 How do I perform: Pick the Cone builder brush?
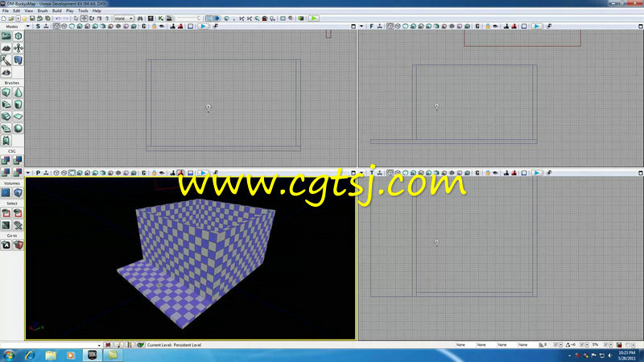[x=18, y=93]
